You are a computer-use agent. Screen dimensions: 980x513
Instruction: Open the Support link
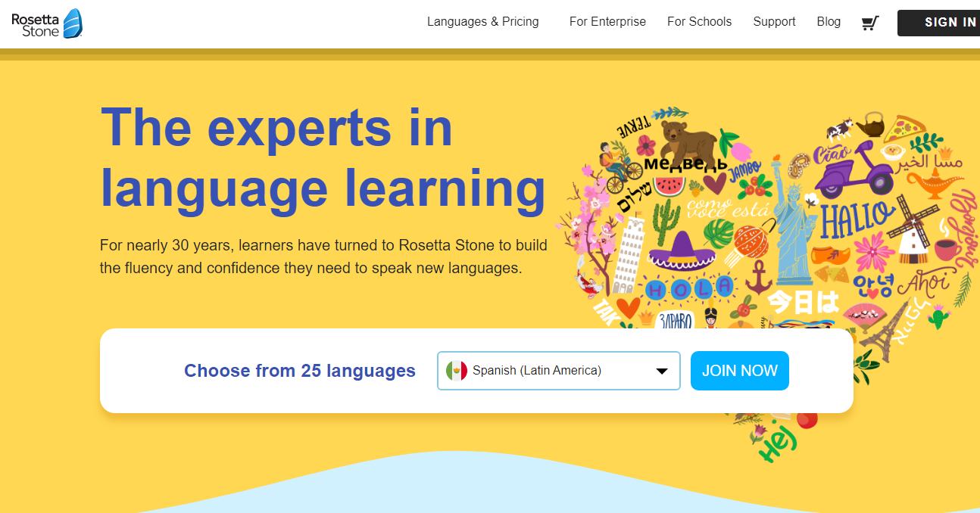coord(774,22)
